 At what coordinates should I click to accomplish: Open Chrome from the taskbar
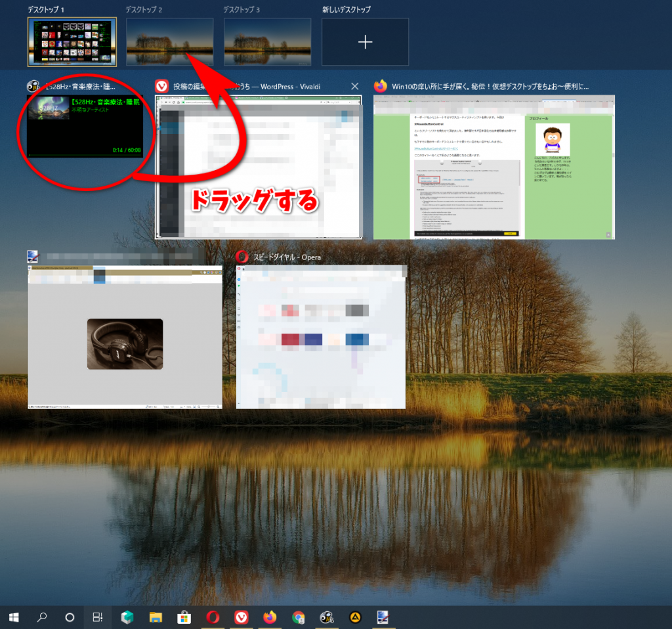click(299, 617)
